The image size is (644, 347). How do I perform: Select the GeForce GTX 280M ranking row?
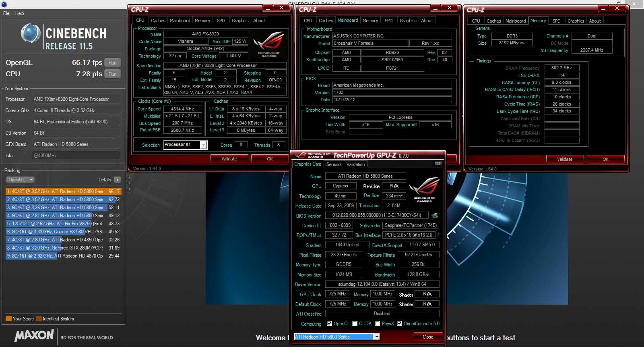pyautogui.click(x=63, y=248)
